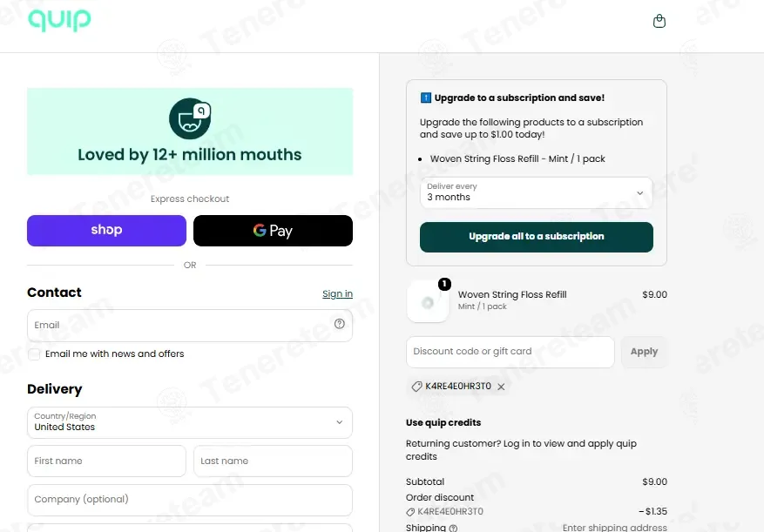The height and width of the screenshot is (532, 764).
Task: Click the mouth icon in the banner
Action: tap(190, 119)
